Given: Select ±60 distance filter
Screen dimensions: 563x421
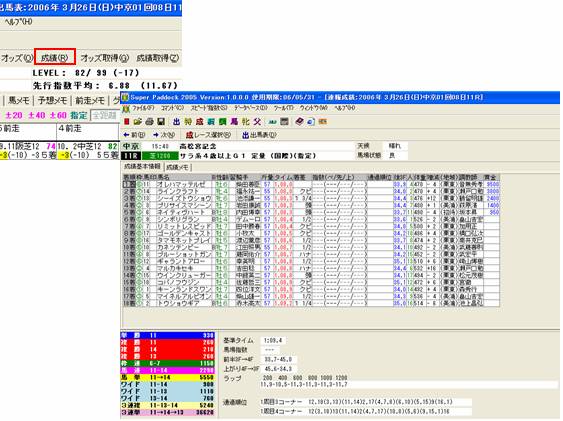Looking at the screenshot, I should 58,115.
